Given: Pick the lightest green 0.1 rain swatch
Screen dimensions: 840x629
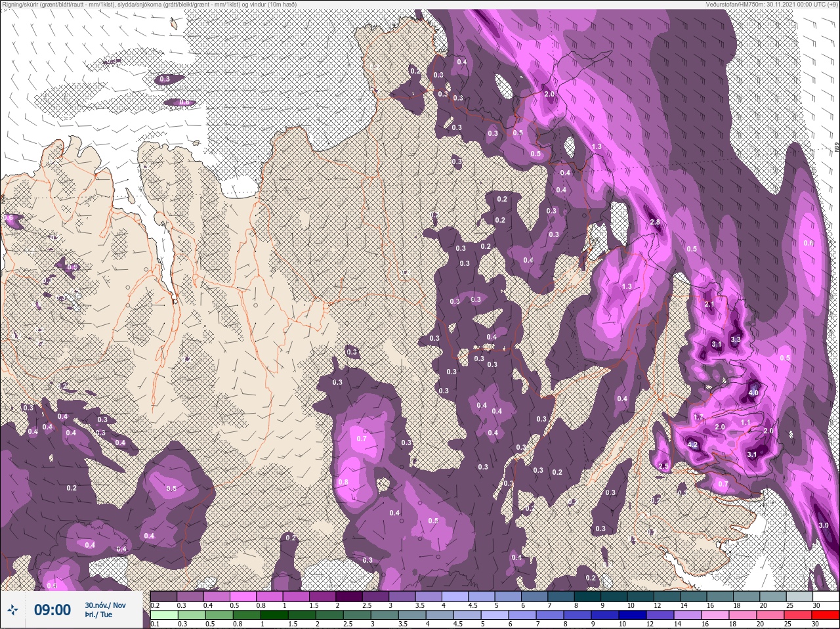Looking at the screenshot, I should pos(164,615).
